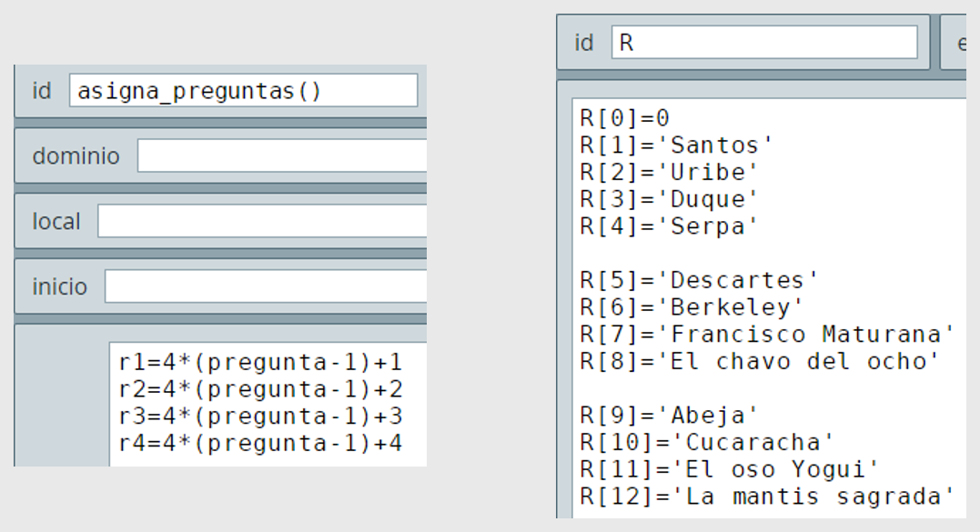Click the line R[12]='La mantis sagrada'
The width and height of the screenshot is (980, 532).
(x=767, y=497)
